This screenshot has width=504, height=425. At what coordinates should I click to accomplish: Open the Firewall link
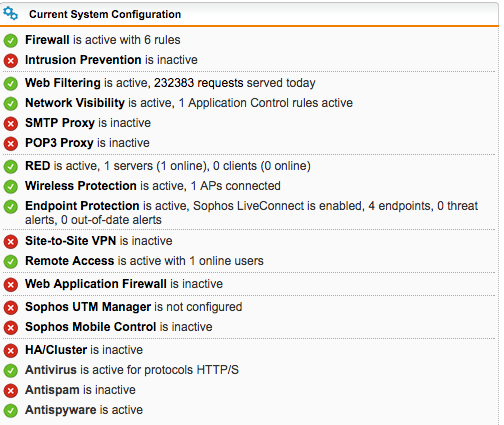pyautogui.click(x=47, y=40)
